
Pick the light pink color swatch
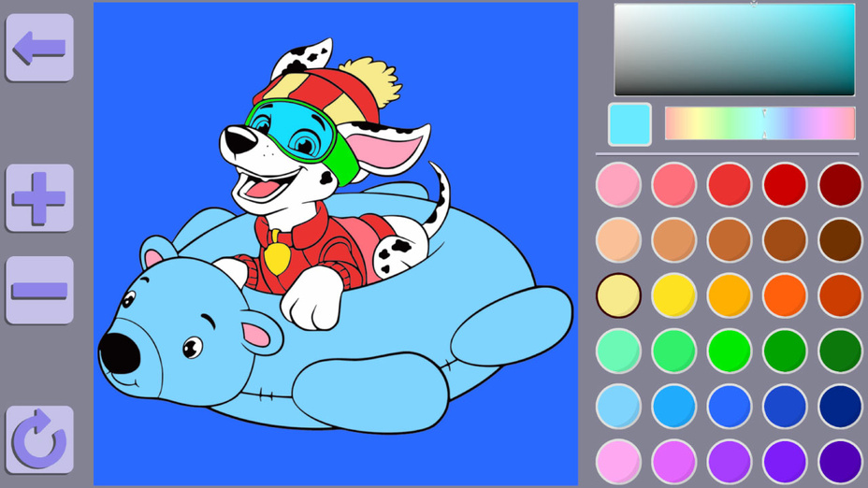pyautogui.click(x=618, y=184)
